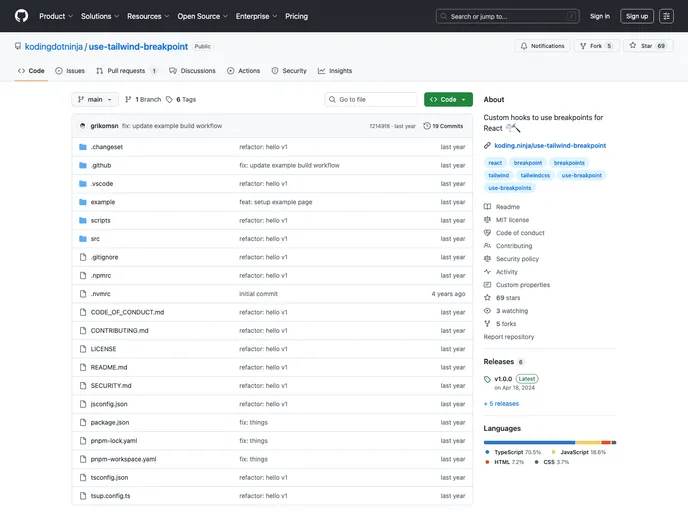
Task: Open the .github folder icon
Action: [x=83, y=165]
